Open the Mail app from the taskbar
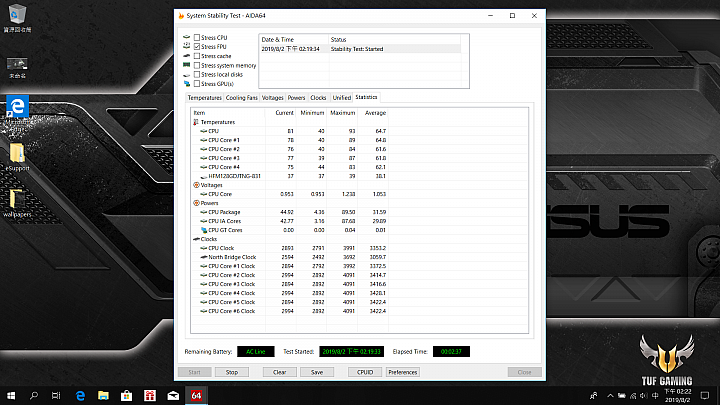This screenshot has height=405, width=720. [x=173, y=395]
